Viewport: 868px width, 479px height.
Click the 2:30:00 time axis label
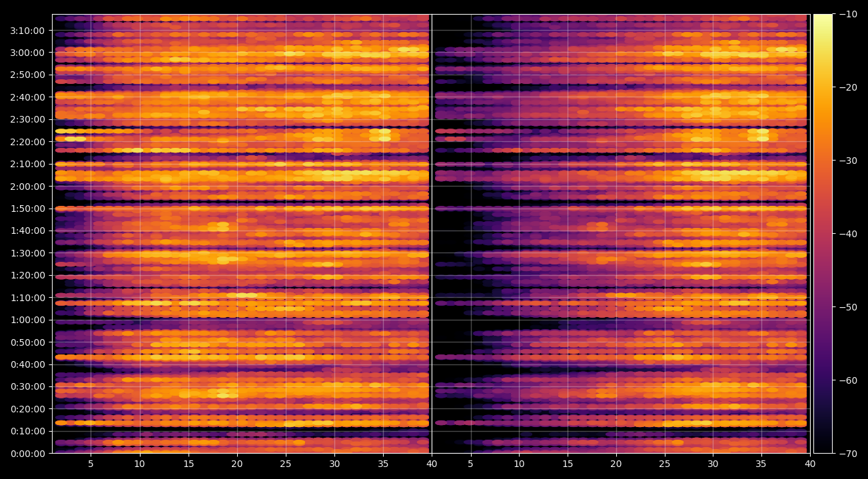(27, 119)
